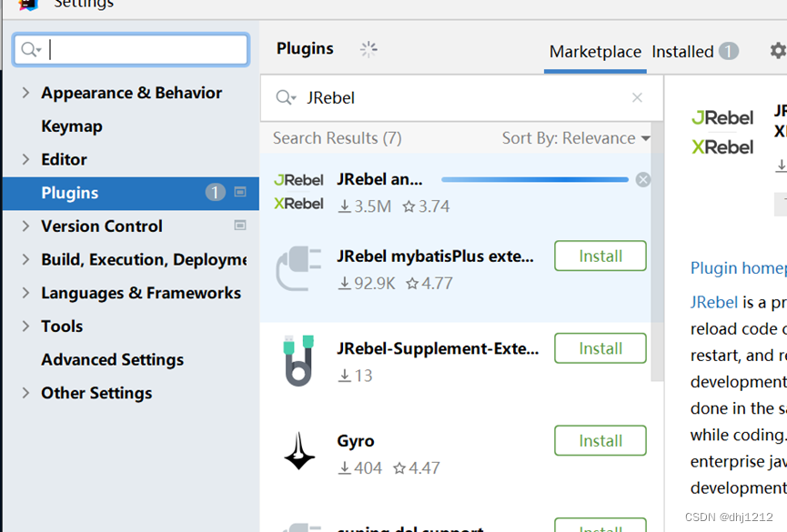Expand Other Settings section
The height and width of the screenshot is (532, 787).
25,393
